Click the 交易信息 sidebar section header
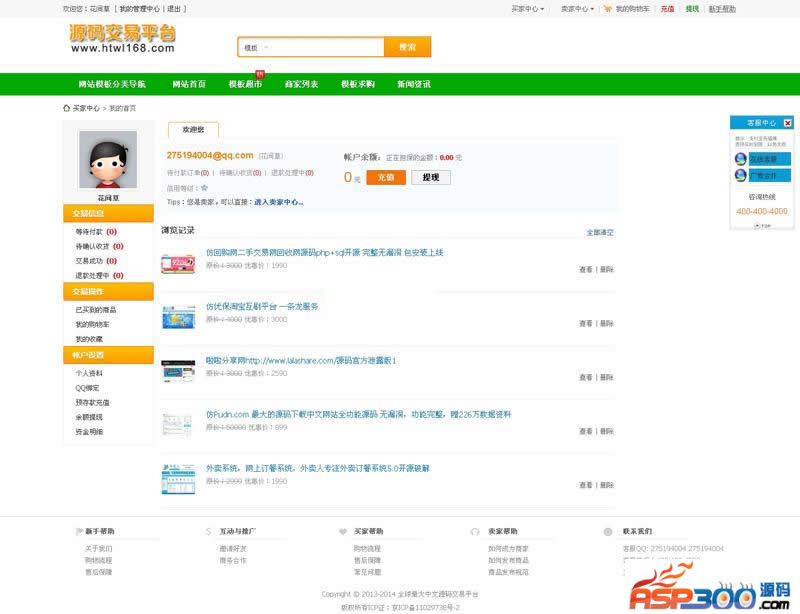This screenshot has width=800, height=614. click(x=108, y=213)
